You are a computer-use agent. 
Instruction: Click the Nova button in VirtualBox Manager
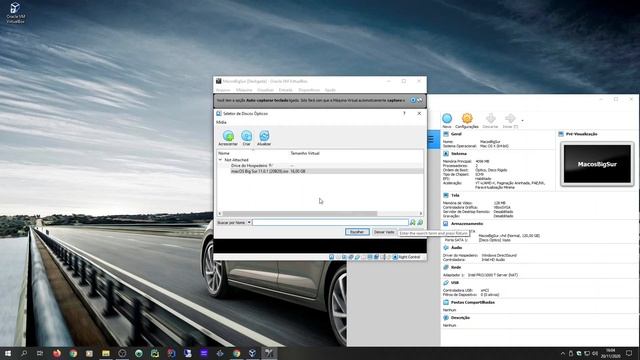pyautogui.click(x=447, y=121)
